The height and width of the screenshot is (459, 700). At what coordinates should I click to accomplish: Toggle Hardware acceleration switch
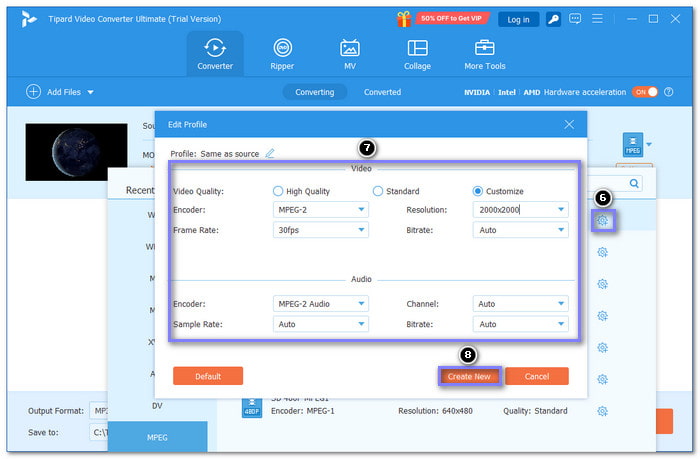[x=645, y=92]
